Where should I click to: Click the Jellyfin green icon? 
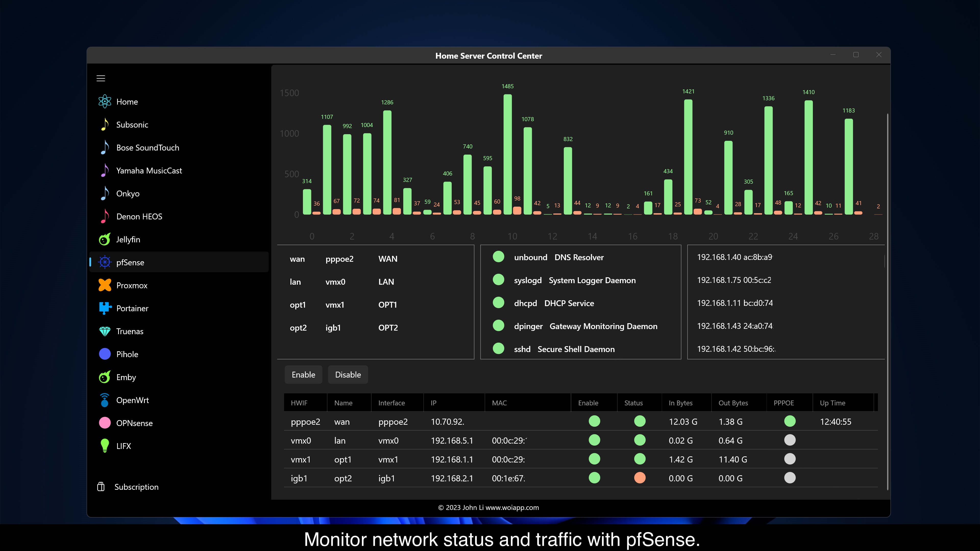(105, 239)
